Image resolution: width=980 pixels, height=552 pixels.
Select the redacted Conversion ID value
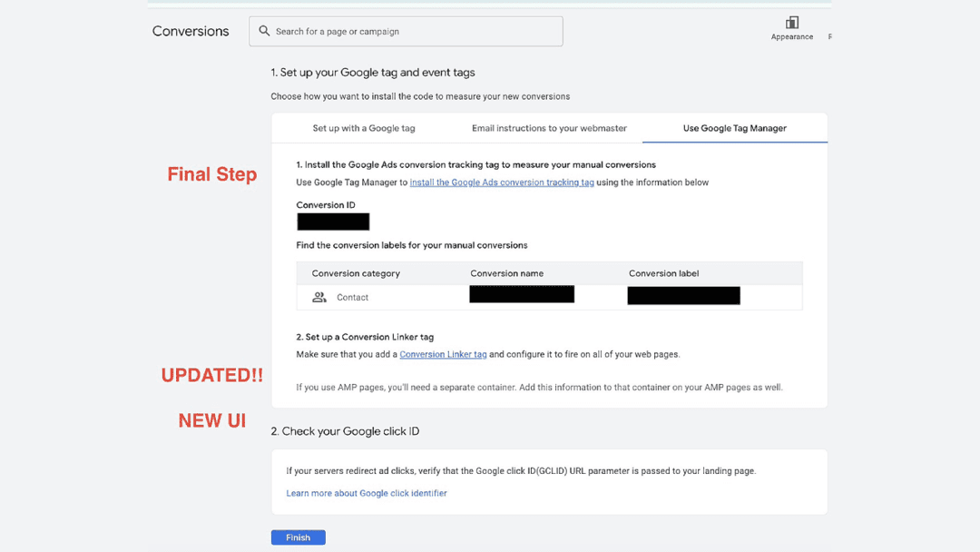pos(332,222)
